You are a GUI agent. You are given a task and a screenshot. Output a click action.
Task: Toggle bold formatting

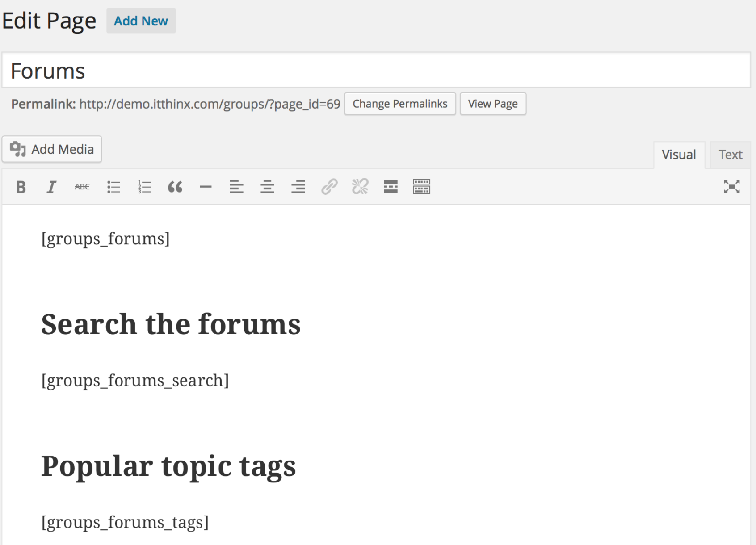21,187
